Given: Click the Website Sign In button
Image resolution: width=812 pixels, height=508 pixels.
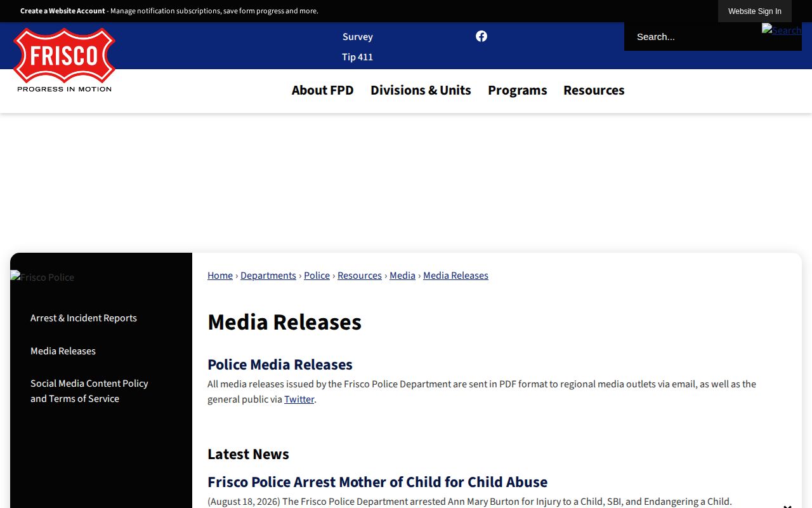Looking at the screenshot, I should [754, 11].
